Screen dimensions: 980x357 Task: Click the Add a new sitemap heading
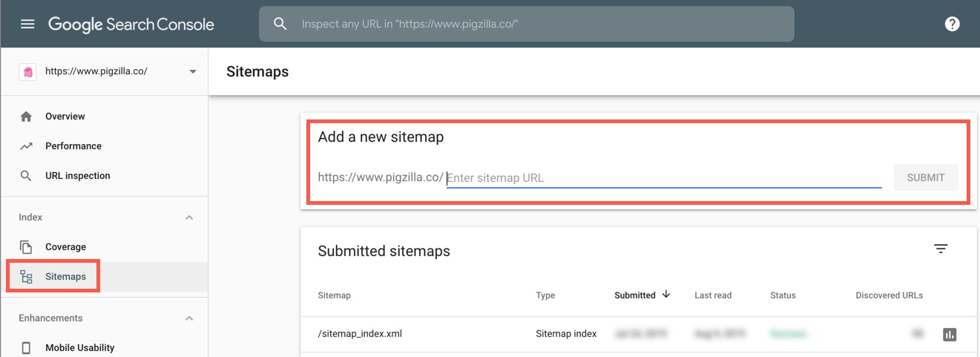point(381,137)
